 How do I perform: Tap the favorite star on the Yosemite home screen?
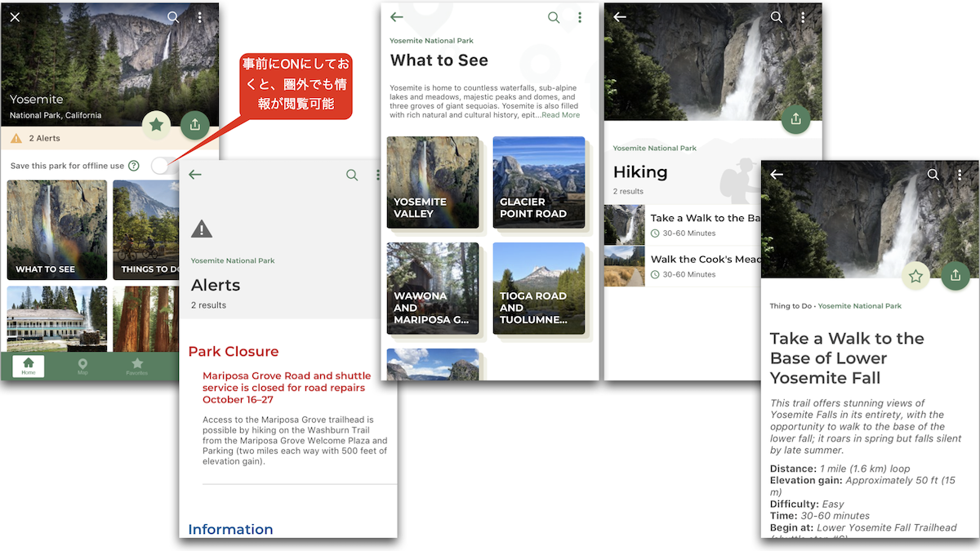coord(157,125)
